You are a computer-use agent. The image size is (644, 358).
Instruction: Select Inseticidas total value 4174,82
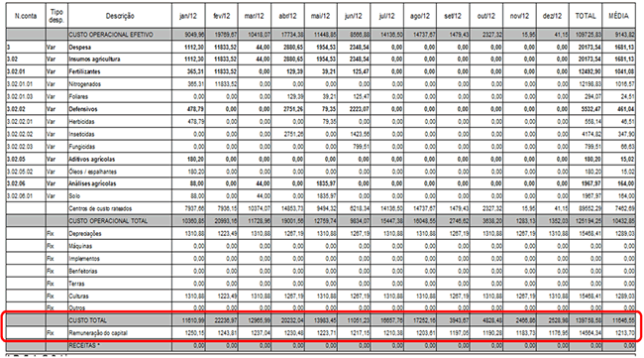point(592,134)
